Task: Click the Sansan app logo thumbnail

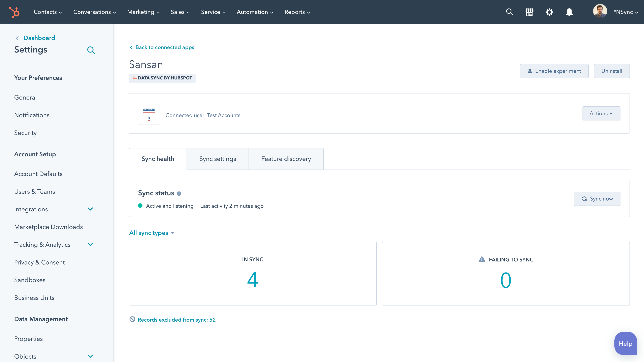Action: (x=149, y=114)
